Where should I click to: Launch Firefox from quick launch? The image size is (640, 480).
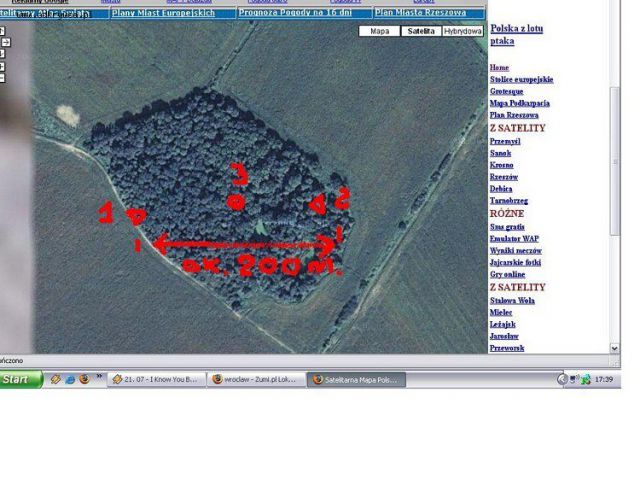coord(84,379)
